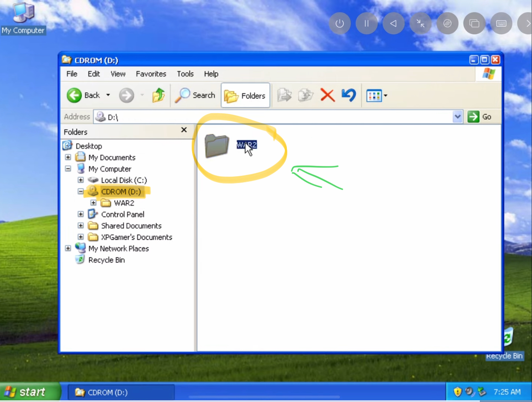
Task: Click the overlapping windows overlay button
Action: click(x=474, y=23)
